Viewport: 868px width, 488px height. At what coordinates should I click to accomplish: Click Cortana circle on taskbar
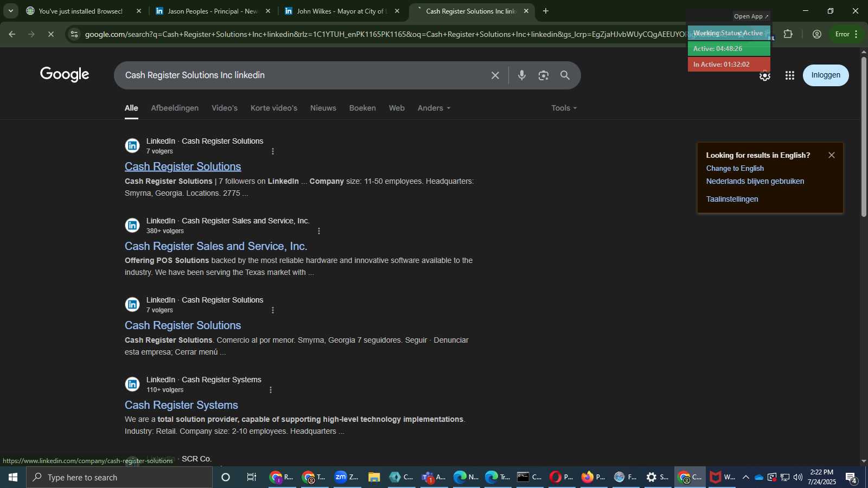[x=226, y=477]
